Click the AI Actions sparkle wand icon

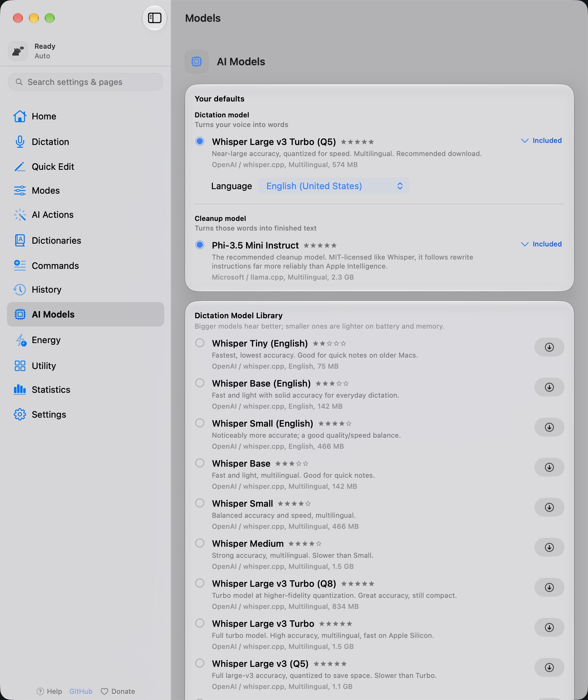click(20, 215)
